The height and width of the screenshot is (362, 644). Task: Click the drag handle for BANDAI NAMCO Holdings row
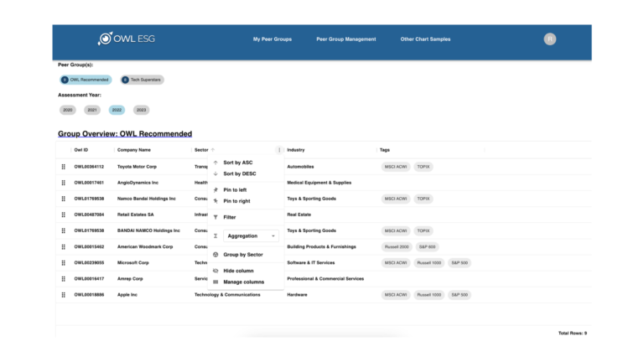click(x=63, y=230)
